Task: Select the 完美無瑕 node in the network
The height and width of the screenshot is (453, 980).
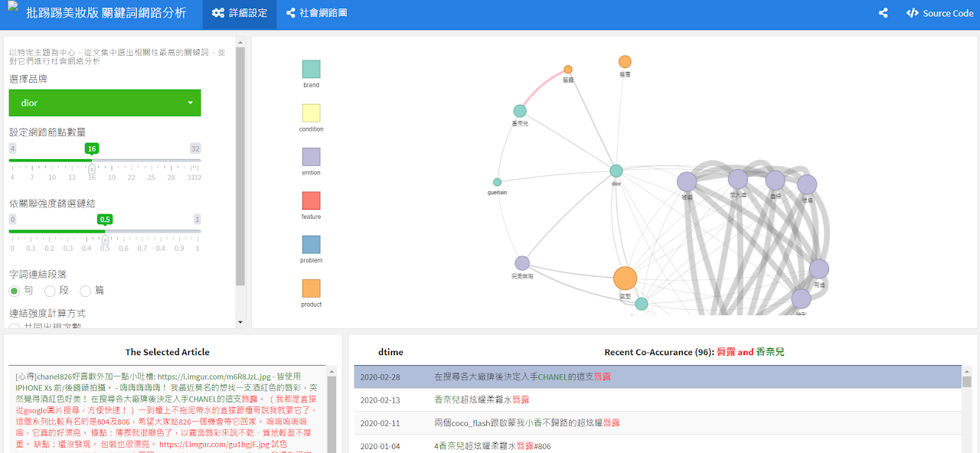Action: 522,263
